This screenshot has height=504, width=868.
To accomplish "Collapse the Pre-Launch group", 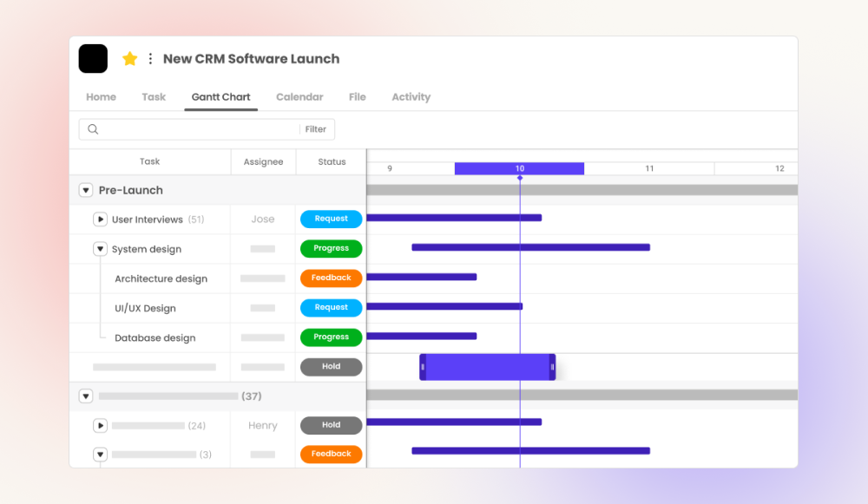I will (x=86, y=190).
